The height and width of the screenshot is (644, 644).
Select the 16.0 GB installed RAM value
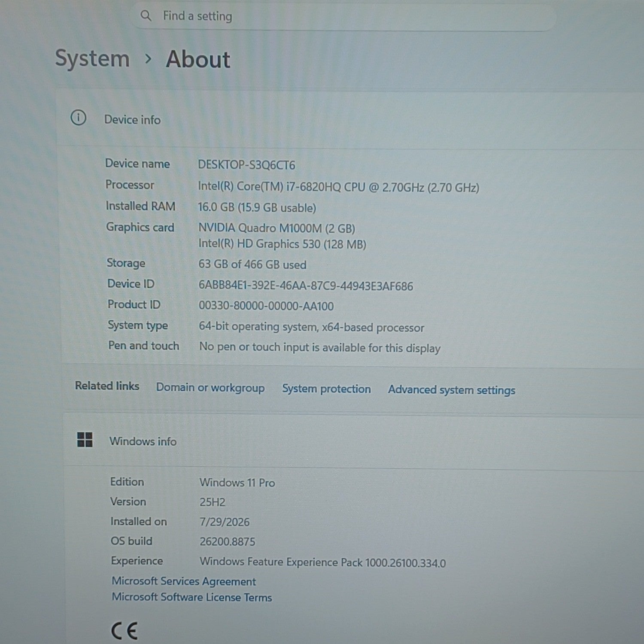(257, 208)
